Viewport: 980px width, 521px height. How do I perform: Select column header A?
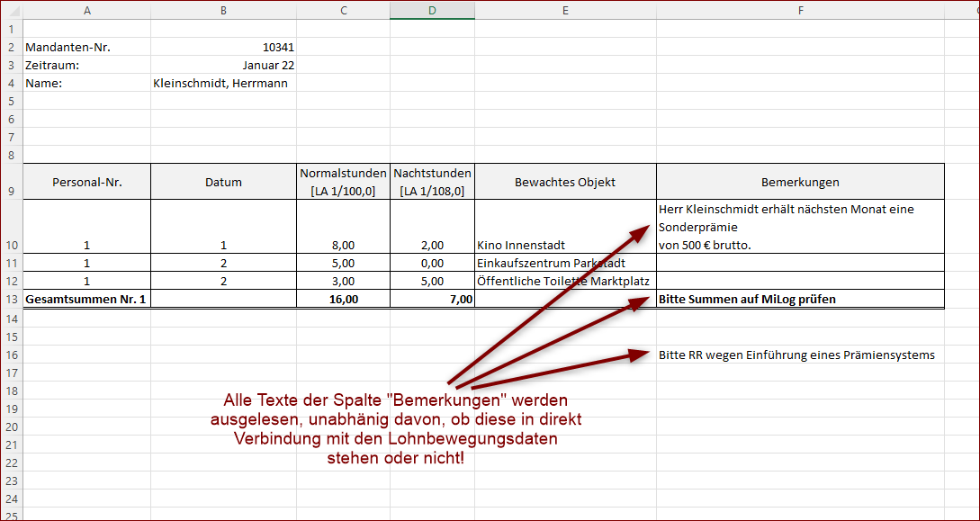point(87,10)
